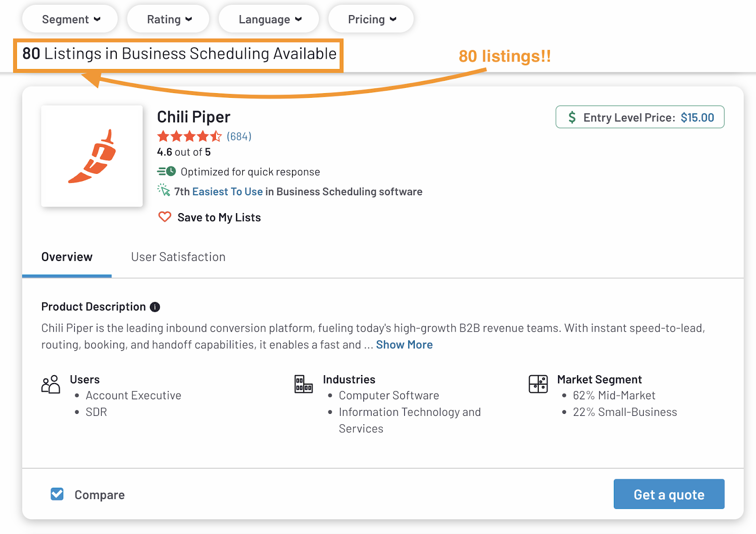Click the heart icon to save
Screen dimensions: 756x534
[x=164, y=217]
